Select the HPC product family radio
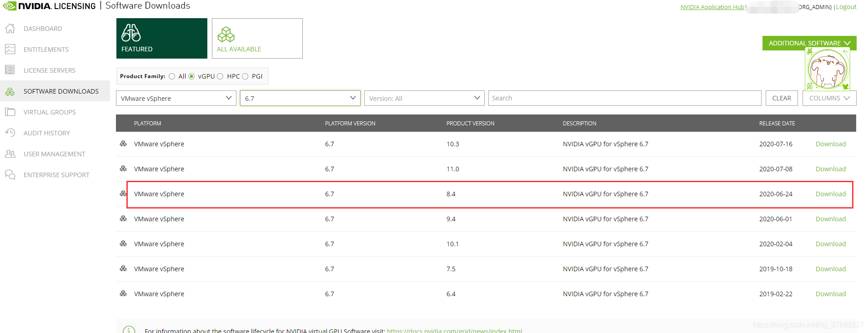The image size is (868, 333). tap(220, 76)
